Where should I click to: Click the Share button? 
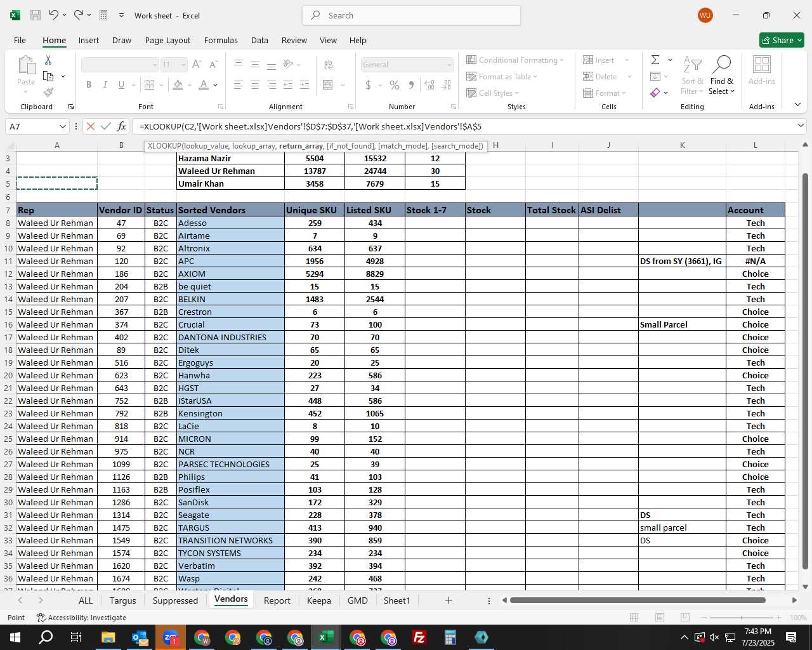pos(782,40)
